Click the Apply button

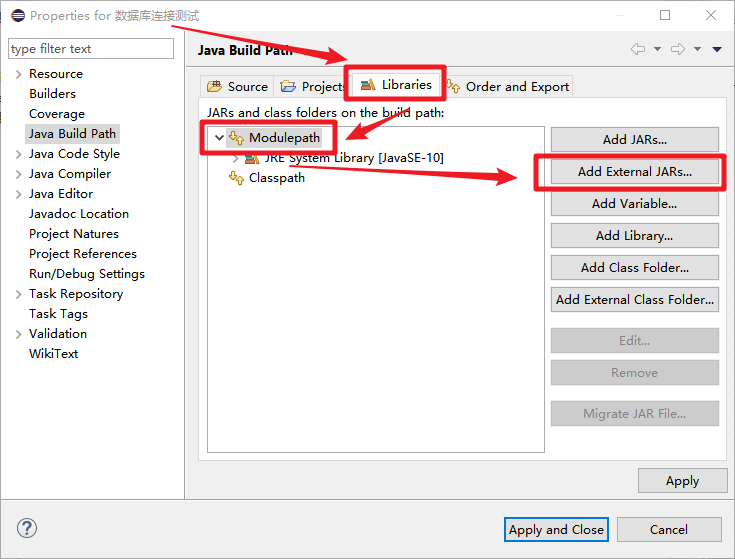pos(682,480)
